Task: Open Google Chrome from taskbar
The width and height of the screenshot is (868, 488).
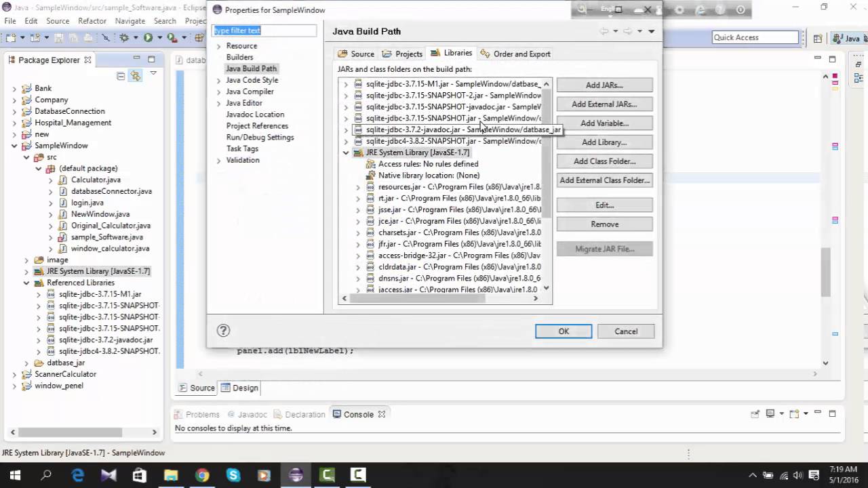Action: (202, 475)
